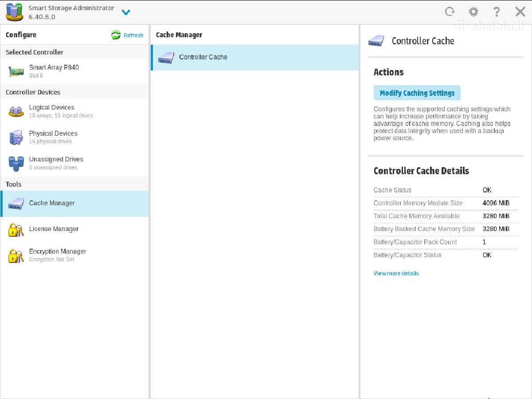This screenshot has height=399, width=532.
Task: Click the 'Smart Storage Administrator' title text
Action: tap(71, 8)
